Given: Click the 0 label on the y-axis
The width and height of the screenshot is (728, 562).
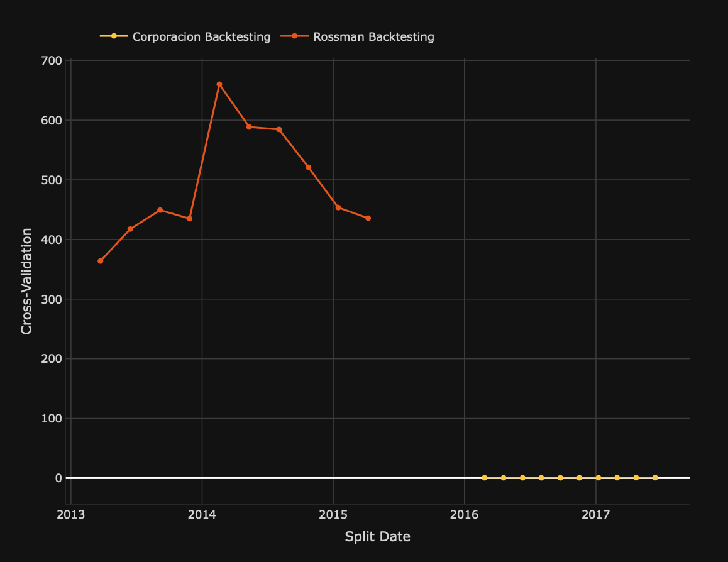Looking at the screenshot, I should coord(57,477).
